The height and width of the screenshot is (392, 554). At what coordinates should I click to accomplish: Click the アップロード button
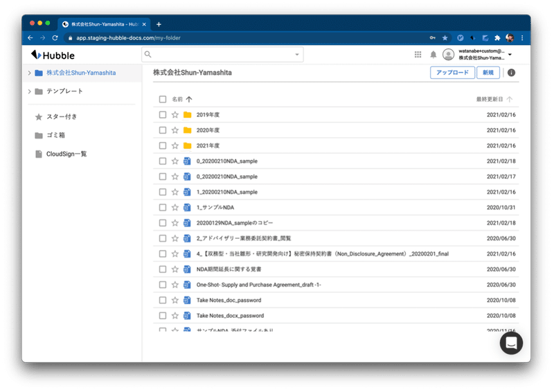click(x=452, y=73)
